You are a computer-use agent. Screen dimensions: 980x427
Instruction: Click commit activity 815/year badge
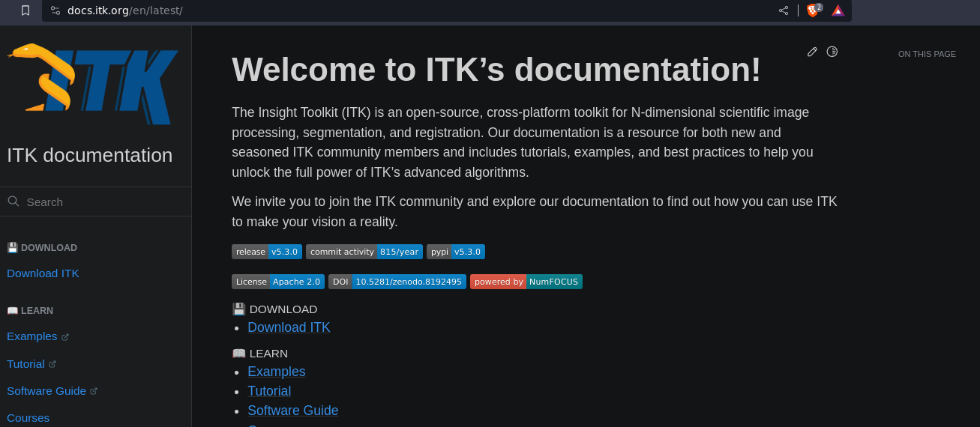click(x=364, y=252)
